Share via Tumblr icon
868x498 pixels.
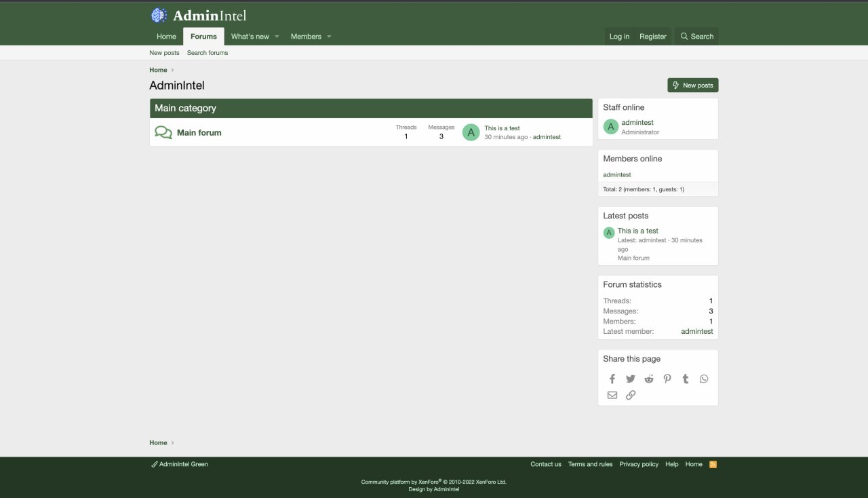(x=686, y=379)
